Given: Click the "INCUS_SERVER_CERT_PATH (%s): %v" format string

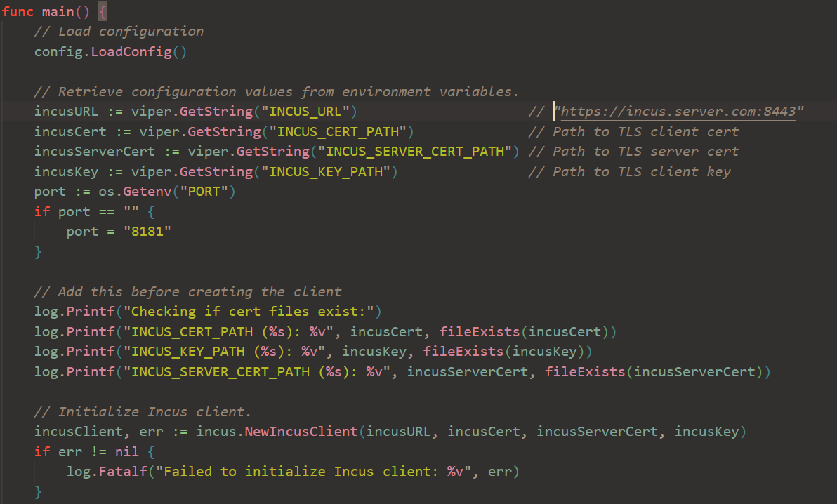Looking at the screenshot, I should [x=257, y=372].
